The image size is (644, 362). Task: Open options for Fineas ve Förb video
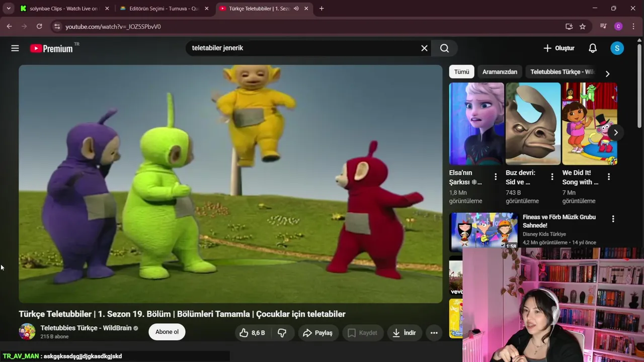click(x=613, y=219)
